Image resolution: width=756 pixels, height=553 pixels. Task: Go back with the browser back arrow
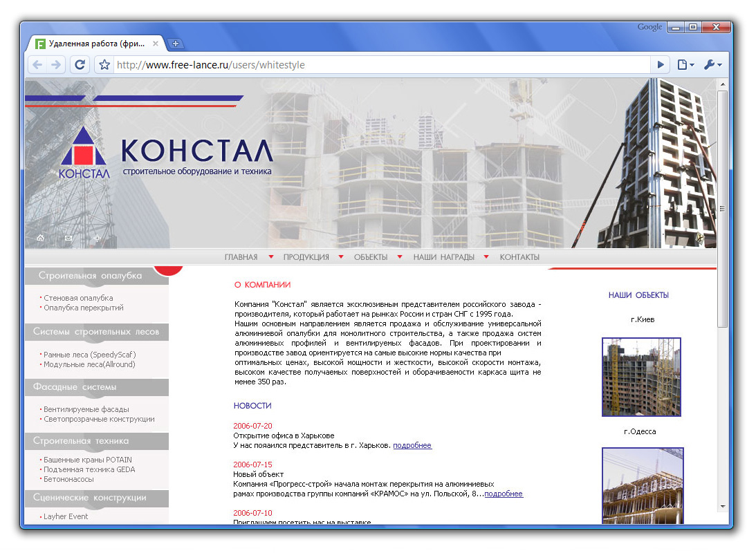[x=38, y=64]
